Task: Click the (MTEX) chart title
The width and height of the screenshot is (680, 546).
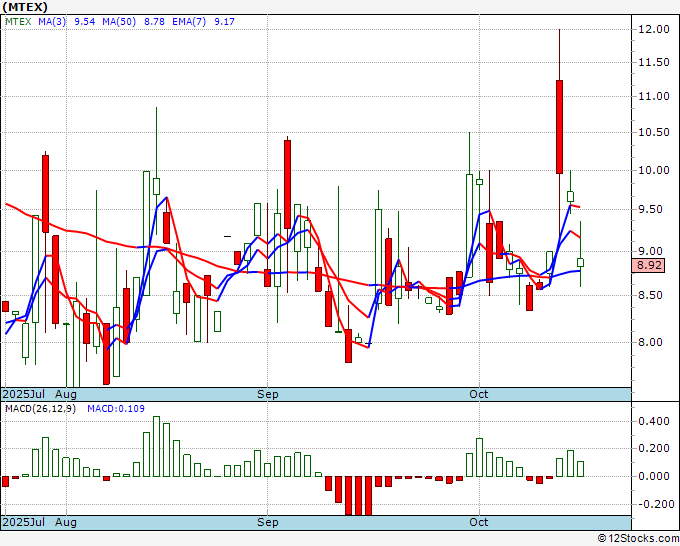Action: click(25, 7)
